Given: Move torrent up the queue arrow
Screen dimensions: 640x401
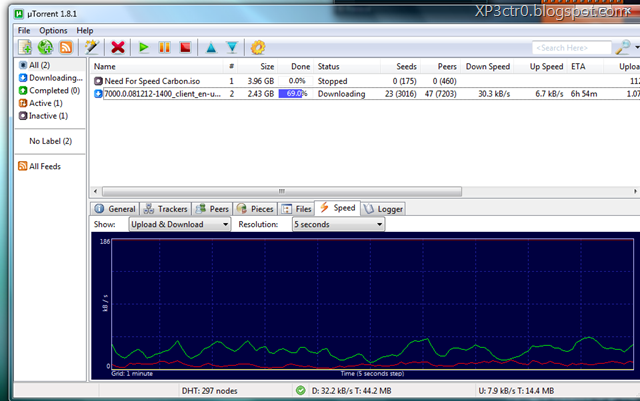Looking at the screenshot, I should coord(211,48).
